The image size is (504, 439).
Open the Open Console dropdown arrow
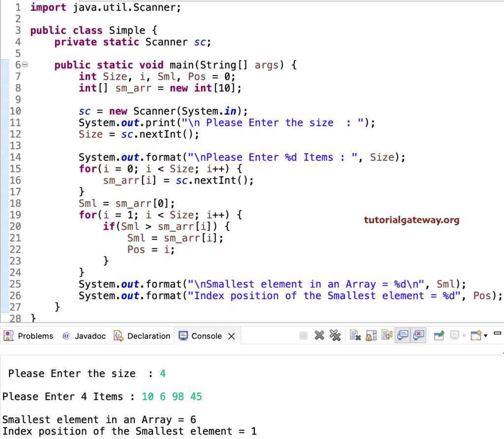tap(485, 336)
